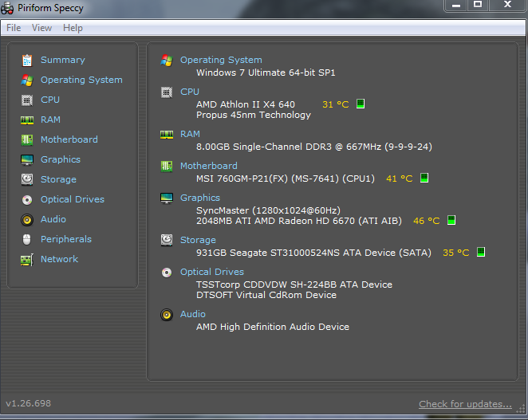The height and width of the screenshot is (420, 528).
Task: Open the Help menu
Action: pyautogui.click(x=73, y=28)
